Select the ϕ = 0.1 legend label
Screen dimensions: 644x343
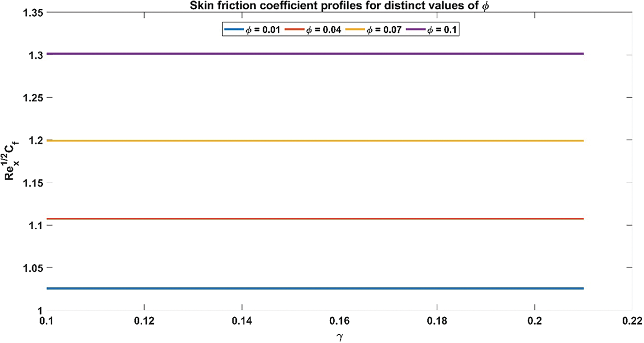tap(440, 30)
